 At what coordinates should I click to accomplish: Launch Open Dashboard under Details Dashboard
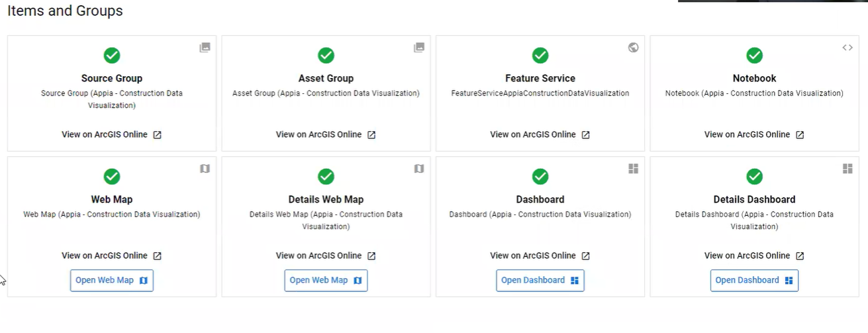pos(754,280)
